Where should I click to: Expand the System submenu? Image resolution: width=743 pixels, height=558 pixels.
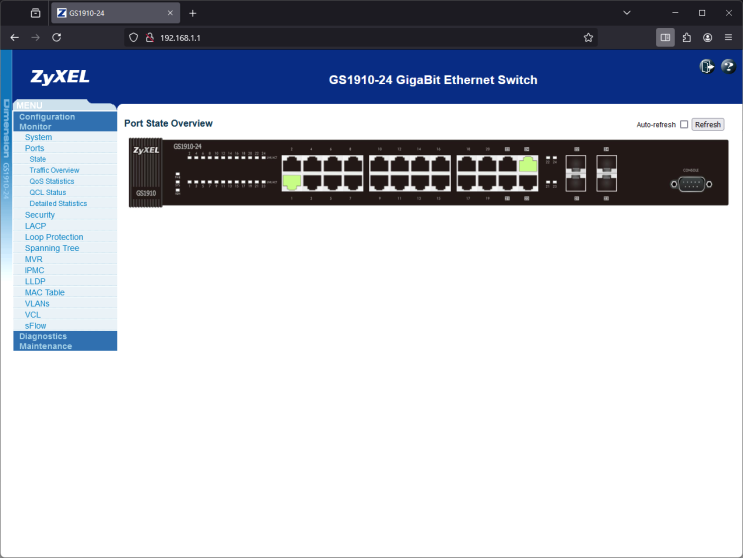click(x=38, y=137)
